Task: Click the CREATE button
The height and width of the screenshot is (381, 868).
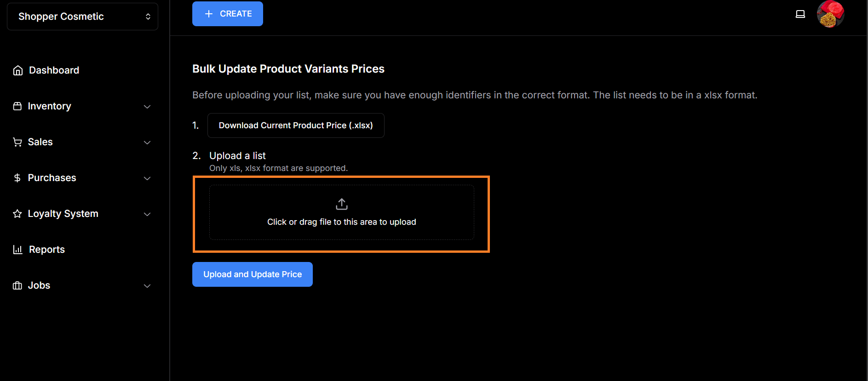Action: click(228, 14)
